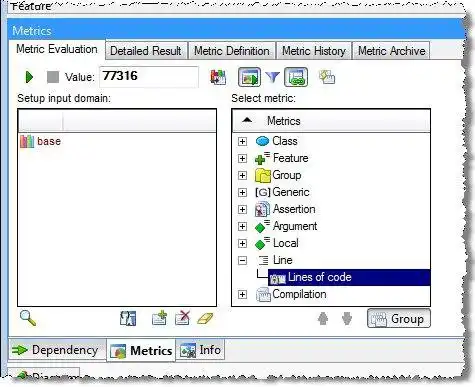Image resolution: width=475 pixels, height=387 pixels.
Task: Select the Class tree item
Action: click(x=285, y=141)
